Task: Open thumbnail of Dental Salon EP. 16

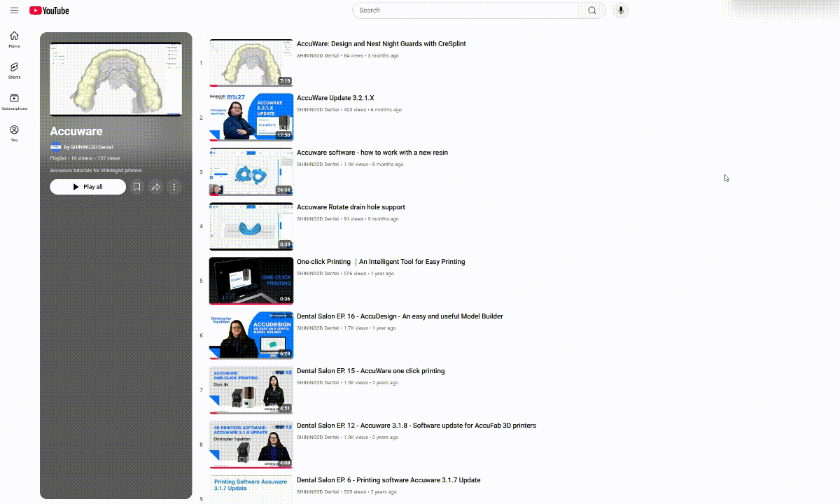Action: [x=251, y=336]
